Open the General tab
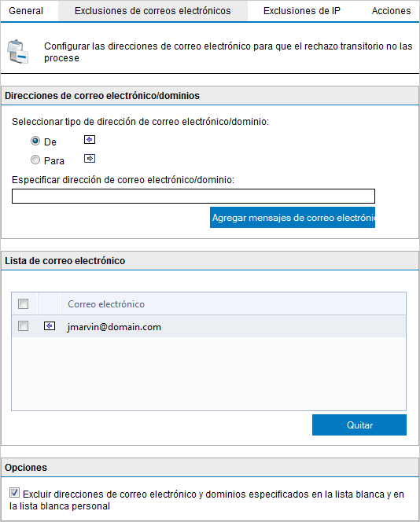 pyautogui.click(x=26, y=11)
